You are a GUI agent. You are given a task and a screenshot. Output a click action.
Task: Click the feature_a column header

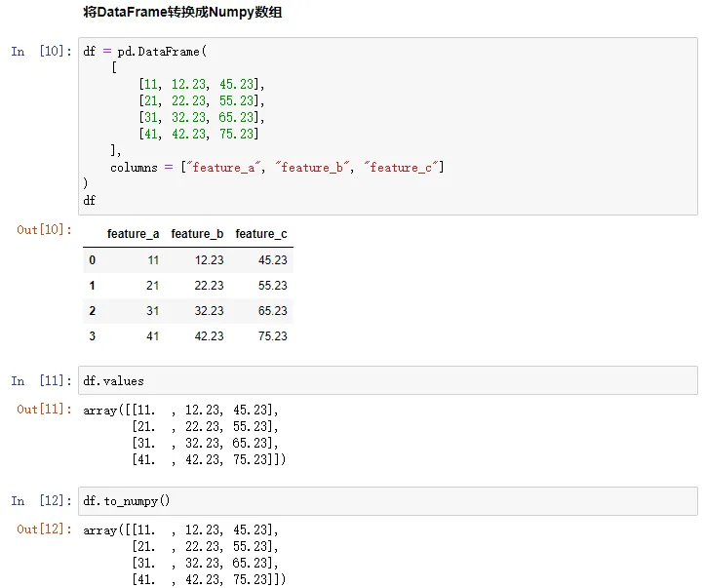[133, 234]
